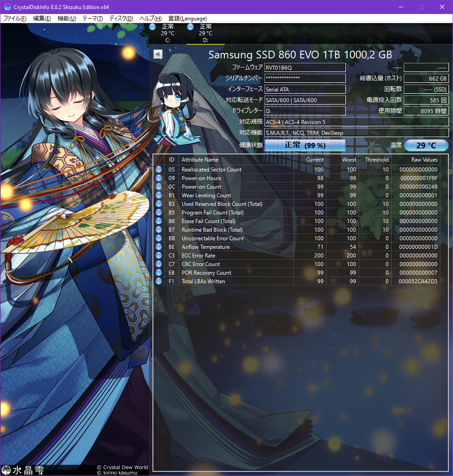Open the テーマ(T) menu
This screenshot has width=453, height=476.
click(93, 19)
